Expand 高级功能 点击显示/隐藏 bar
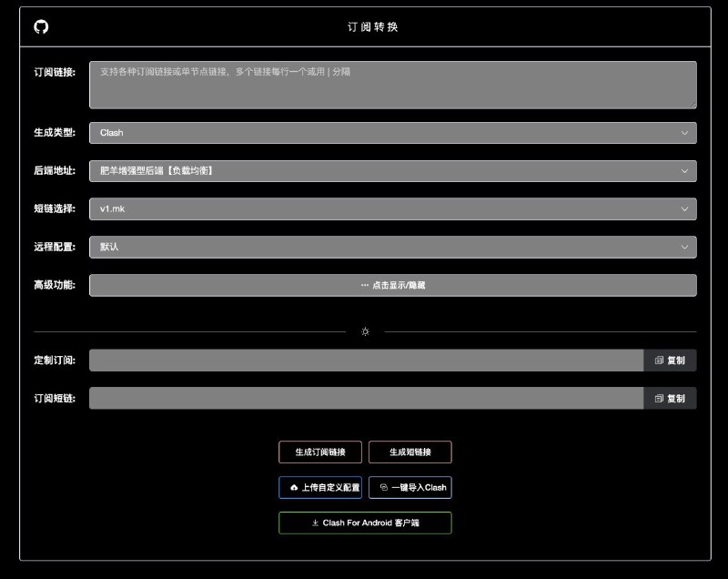This screenshot has width=728, height=579. [x=393, y=285]
